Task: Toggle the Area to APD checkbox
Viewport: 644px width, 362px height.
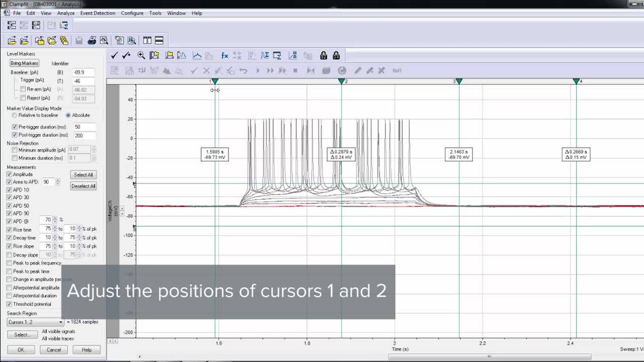Action: pos(9,182)
